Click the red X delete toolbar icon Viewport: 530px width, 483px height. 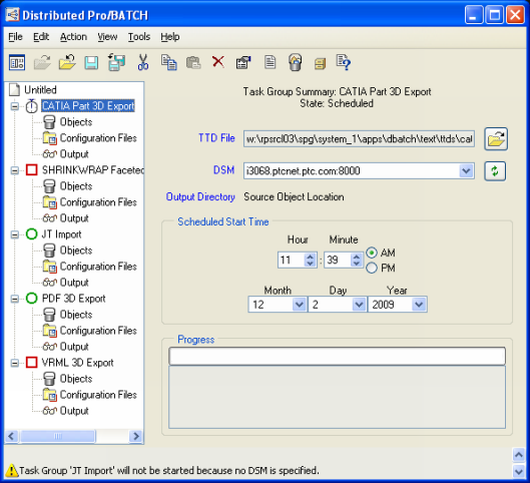click(x=218, y=62)
